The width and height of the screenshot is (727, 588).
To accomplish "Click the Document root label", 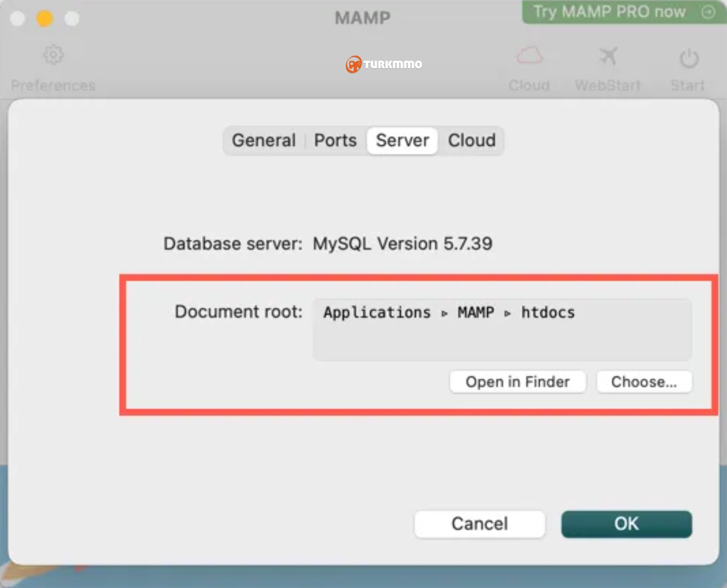I will tap(239, 311).
